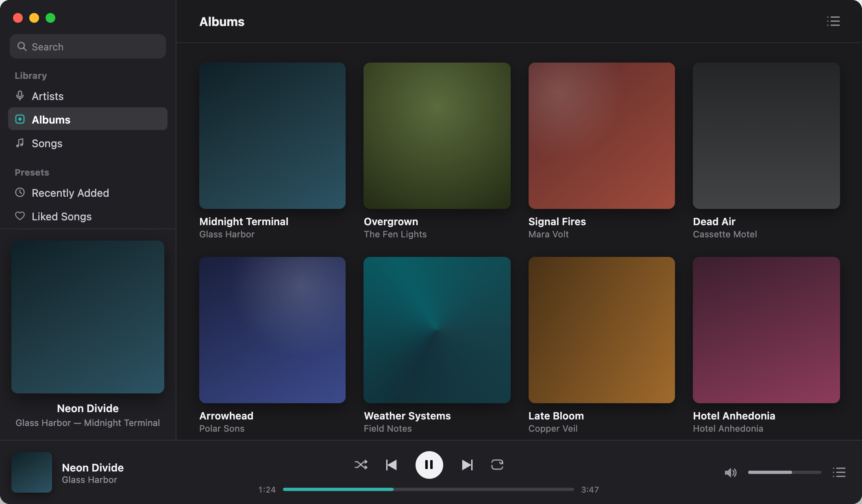This screenshot has width=862, height=504.
Task: Focus the Search field
Action: [88, 47]
